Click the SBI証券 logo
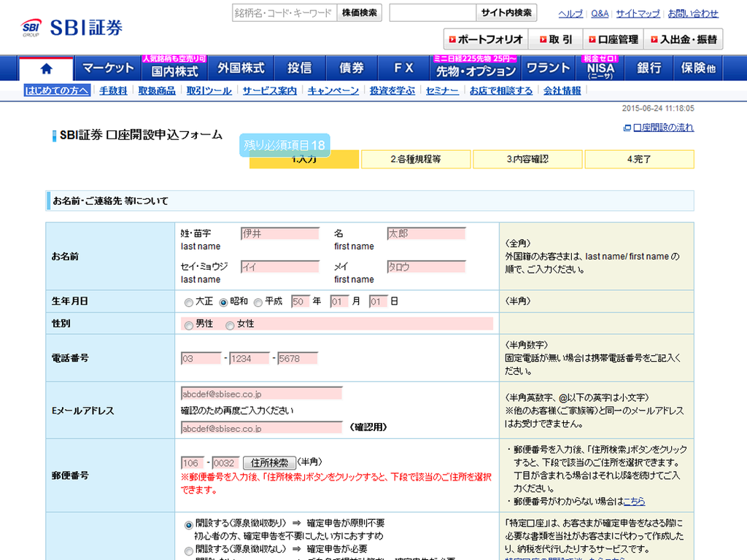The width and height of the screenshot is (747, 560). point(71,28)
